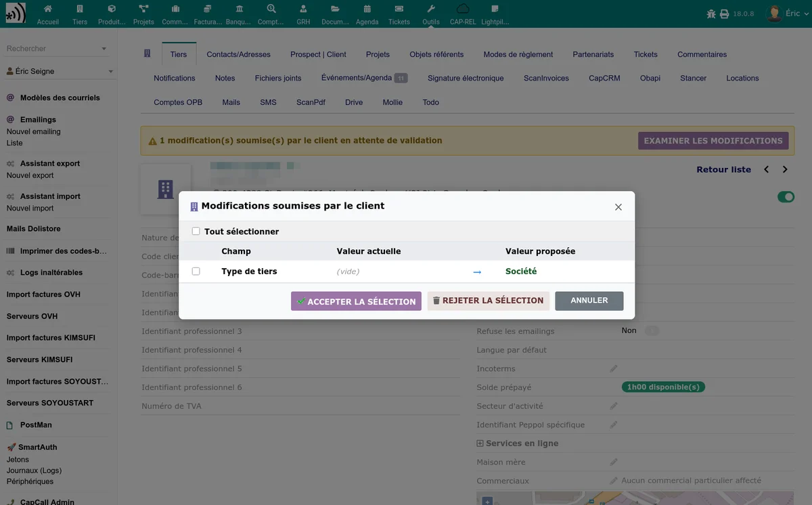Open Imprimer des codes-barres link
812x505 pixels.
[x=64, y=250]
